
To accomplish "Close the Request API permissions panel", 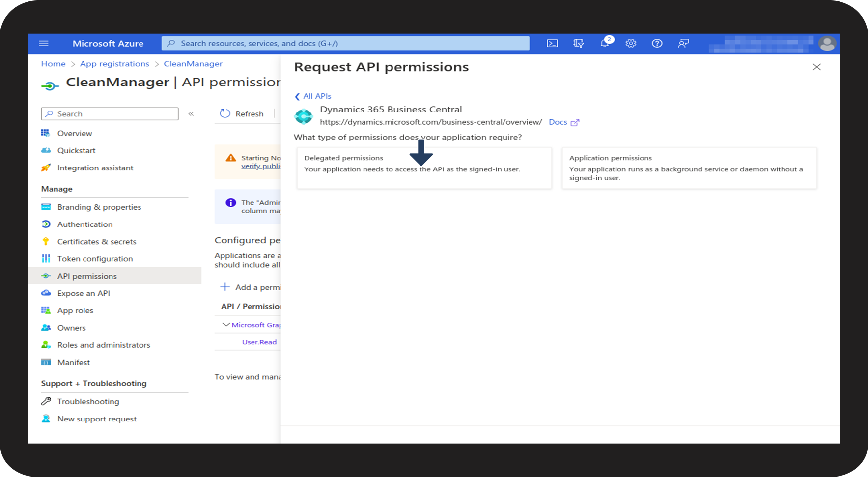I will pyautogui.click(x=816, y=67).
